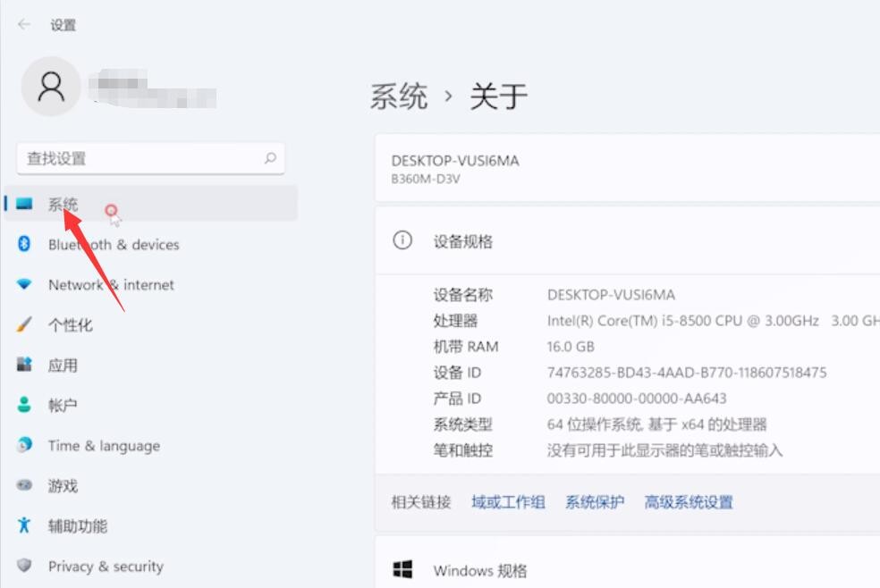Click the DESKTOP-VUSI6MA device name header
The height and width of the screenshot is (588, 880).
456,161
